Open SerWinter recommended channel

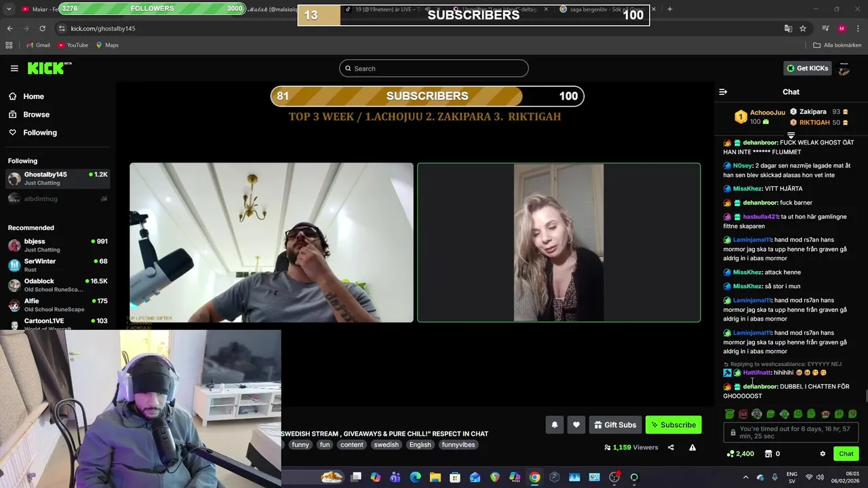pyautogui.click(x=58, y=265)
